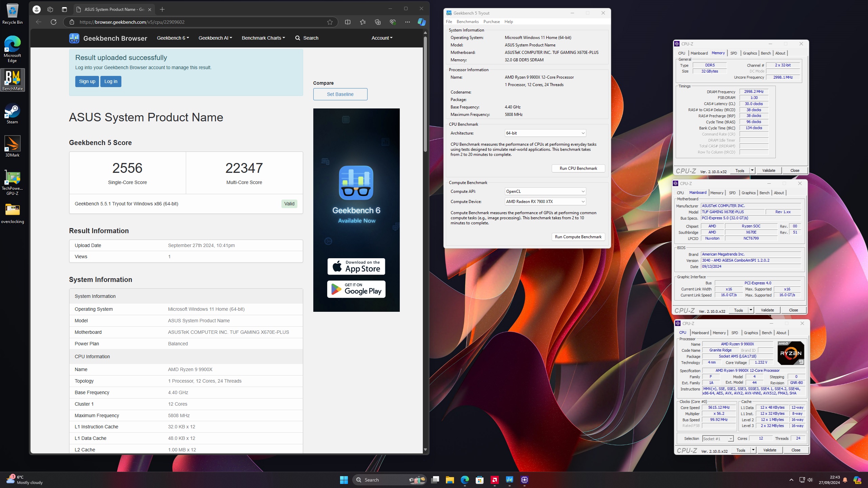
Task: Open Edge collections icon
Action: pos(378,22)
